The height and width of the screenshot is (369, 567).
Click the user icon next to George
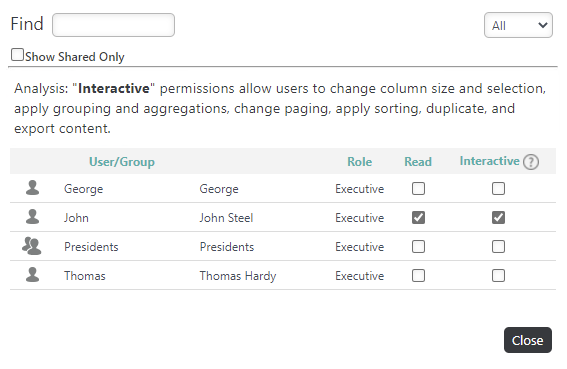(x=33, y=188)
